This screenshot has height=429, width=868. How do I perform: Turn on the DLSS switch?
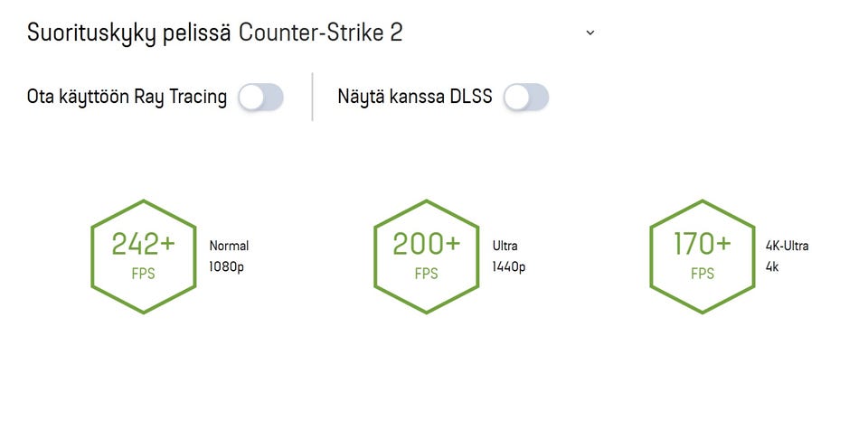pos(526,98)
